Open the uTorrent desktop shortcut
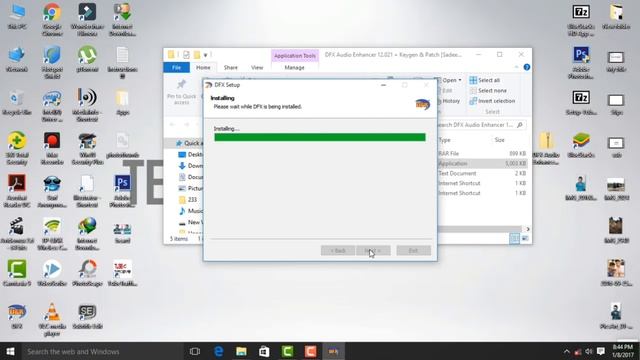640x360 pixels. [x=87, y=58]
